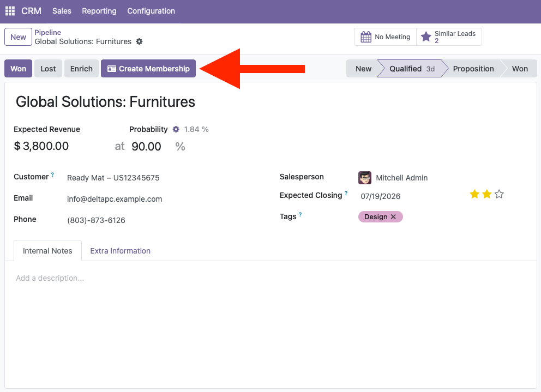Open the apps grid menu icon
This screenshot has height=392, width=541.
[10, 11]
